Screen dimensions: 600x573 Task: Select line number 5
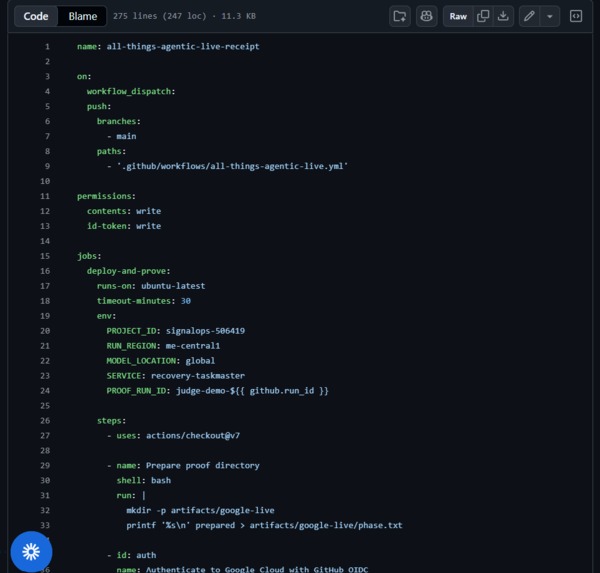tap(47, 106)
